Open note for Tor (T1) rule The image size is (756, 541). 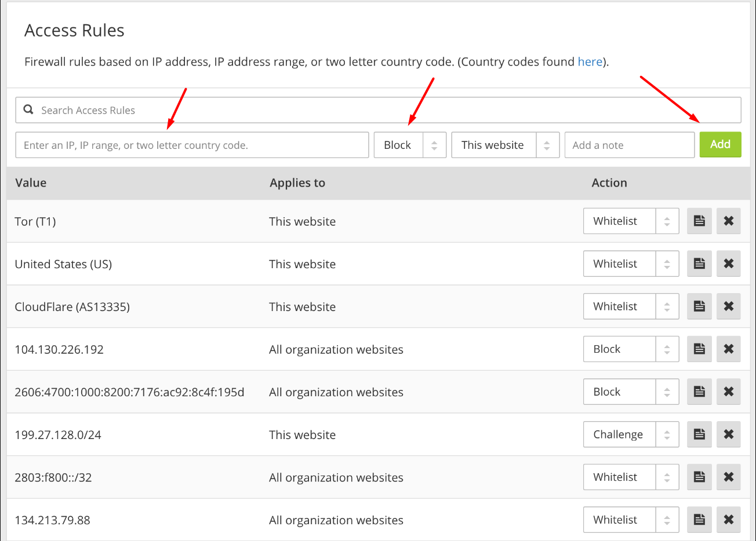coord(699,221)
